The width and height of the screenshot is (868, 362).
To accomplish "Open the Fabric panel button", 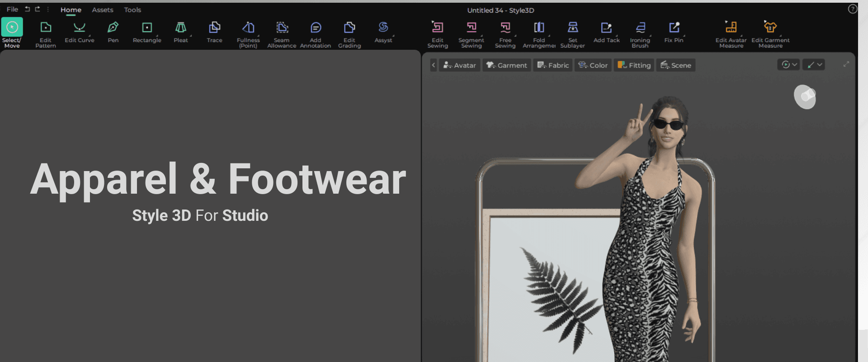I will click(x=553, y=65).
